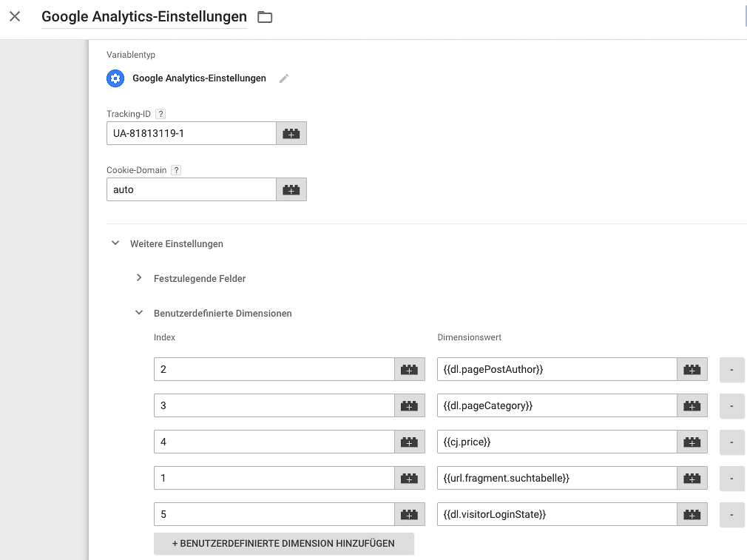
Task: Click the index field containing 4
Action: coord(274,442)
